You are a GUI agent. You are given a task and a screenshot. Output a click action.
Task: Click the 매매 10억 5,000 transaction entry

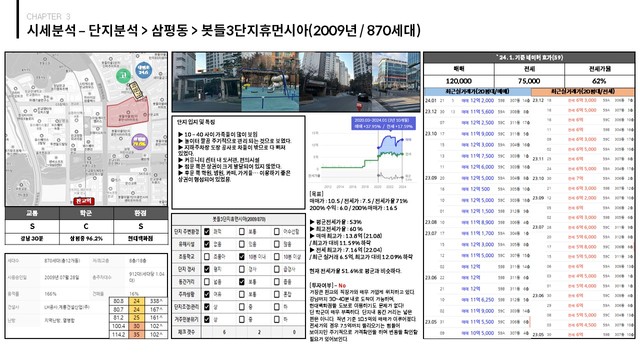pyautogui.click(x=478, y=333)
